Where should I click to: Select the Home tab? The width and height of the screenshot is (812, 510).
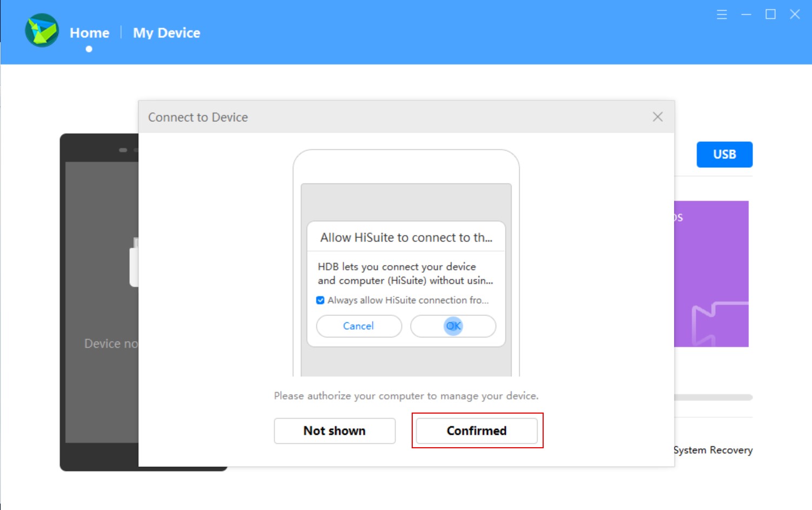tap(89, 33)
